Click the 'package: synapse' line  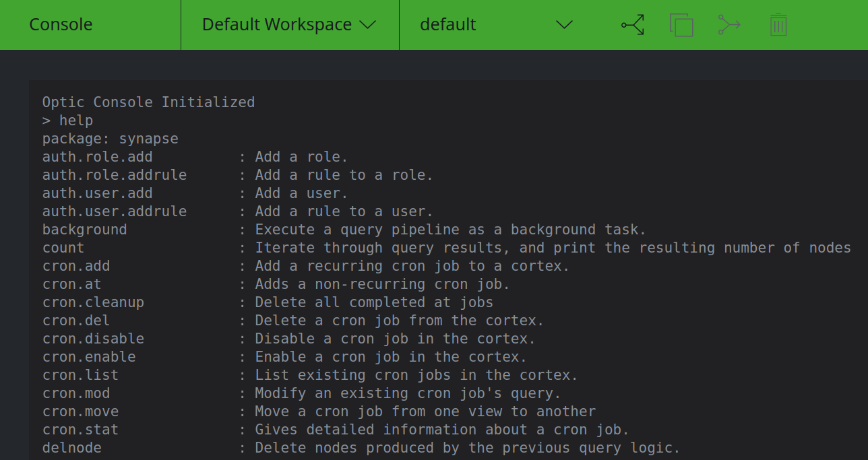click(110, 139)
